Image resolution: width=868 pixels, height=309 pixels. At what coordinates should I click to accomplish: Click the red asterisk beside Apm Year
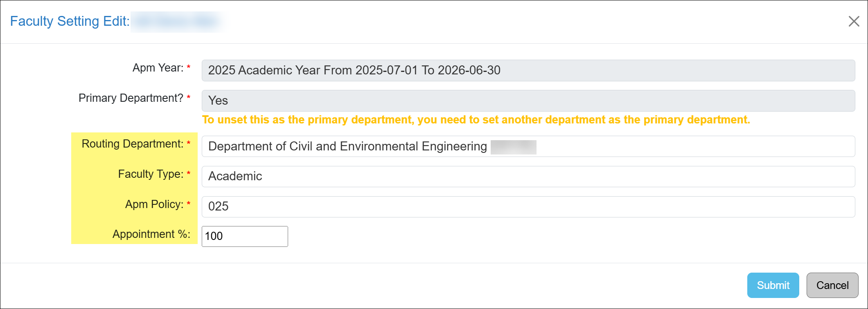pos(188,67)
